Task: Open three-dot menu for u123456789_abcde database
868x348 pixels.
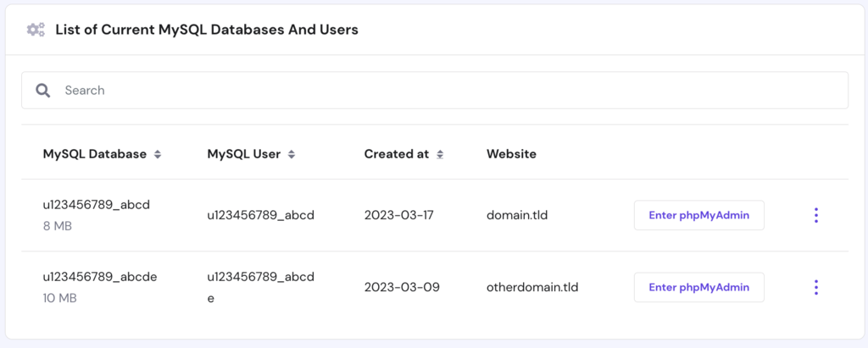Action: click(x=815, y=287)
